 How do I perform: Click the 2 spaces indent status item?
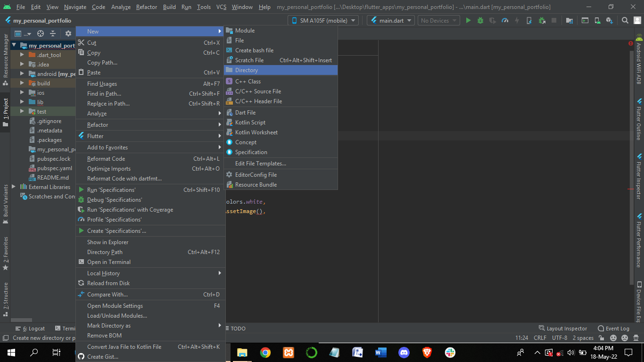coord(583,338)
